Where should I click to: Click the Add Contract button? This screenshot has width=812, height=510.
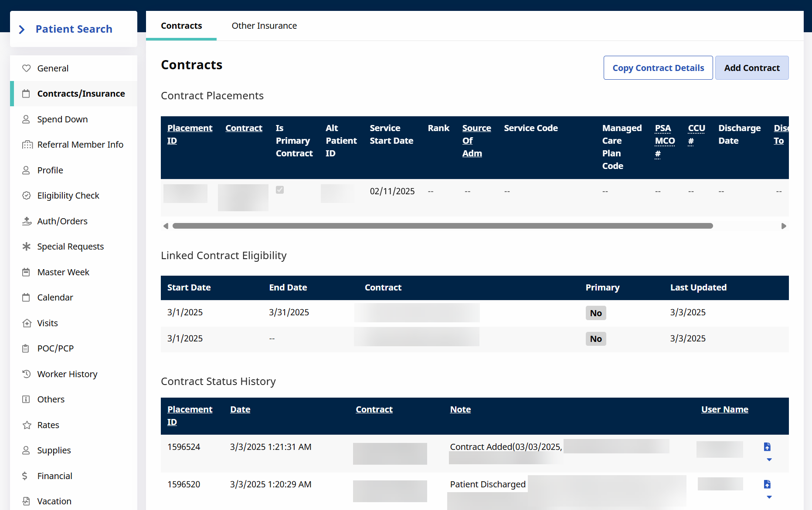point(752,68)
